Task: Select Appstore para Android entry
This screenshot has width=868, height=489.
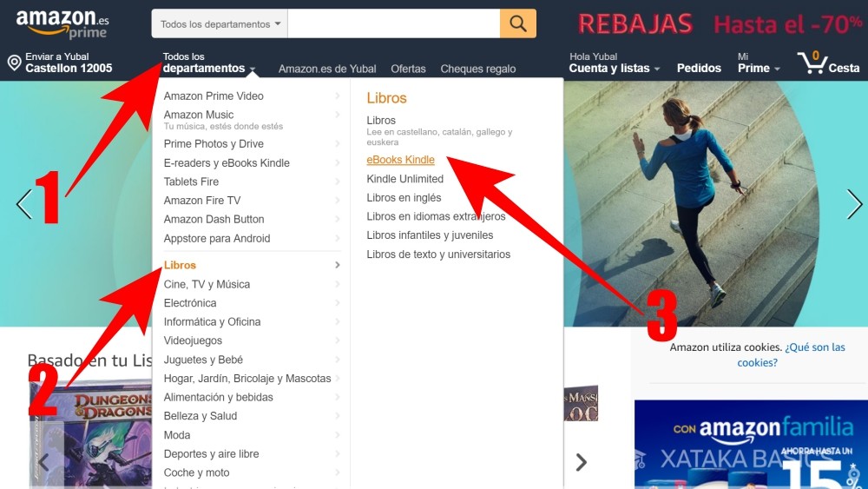Action: click(x=217, y=239)
